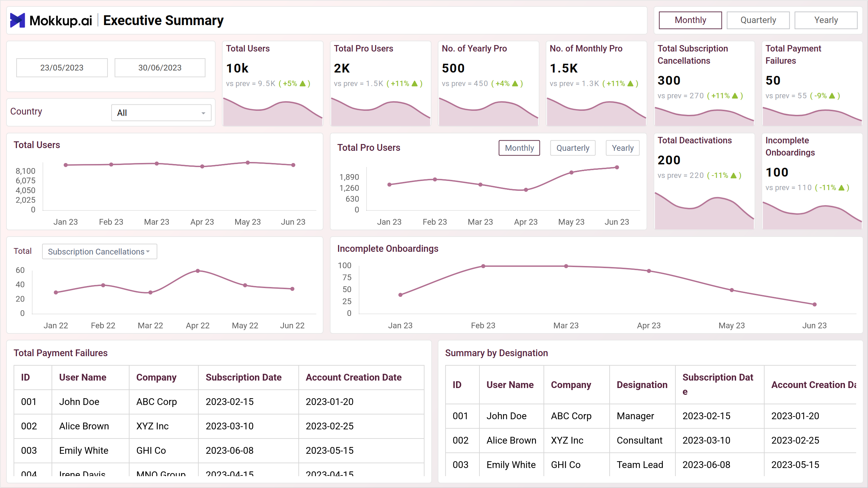Click the Feb 23 point on Incomplete Onboardings chart

[x=483, y=266]
